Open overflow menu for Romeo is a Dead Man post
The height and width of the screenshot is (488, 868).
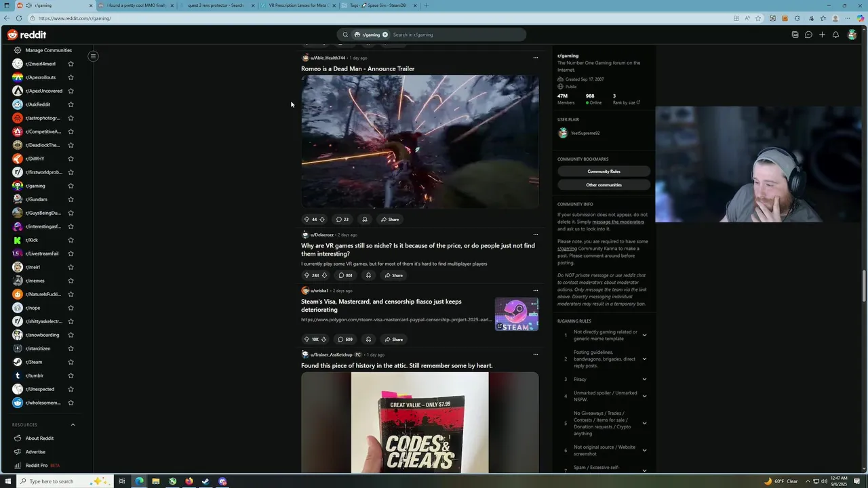(535, 58)
